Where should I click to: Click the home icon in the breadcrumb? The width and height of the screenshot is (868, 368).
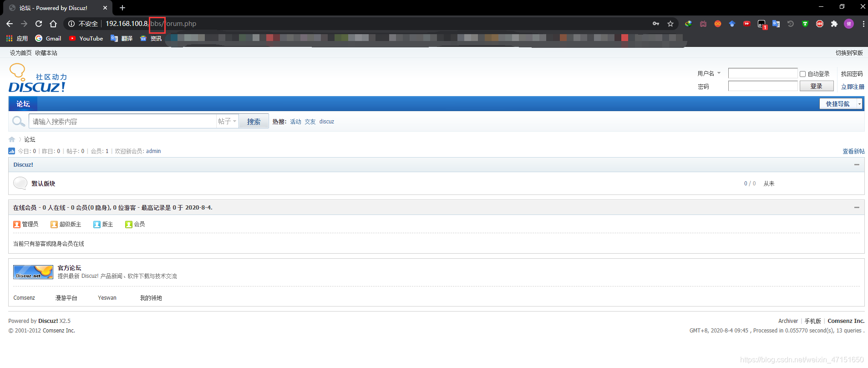tap(12, 139)
